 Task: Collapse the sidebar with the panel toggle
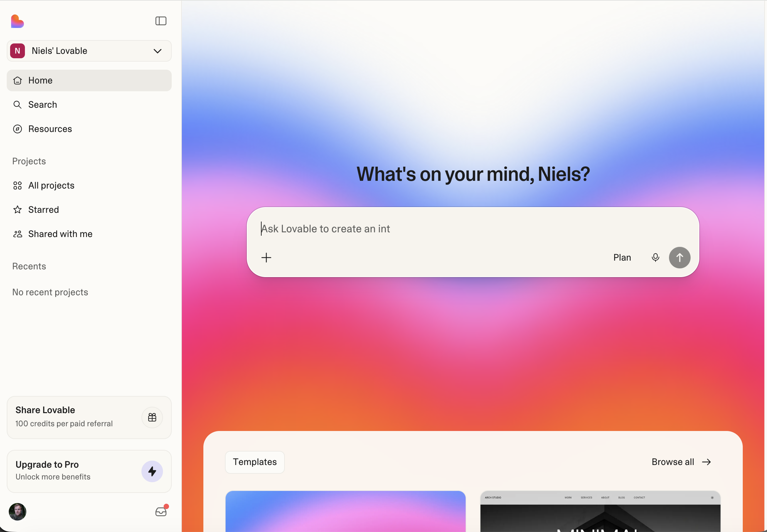[161, 21]
